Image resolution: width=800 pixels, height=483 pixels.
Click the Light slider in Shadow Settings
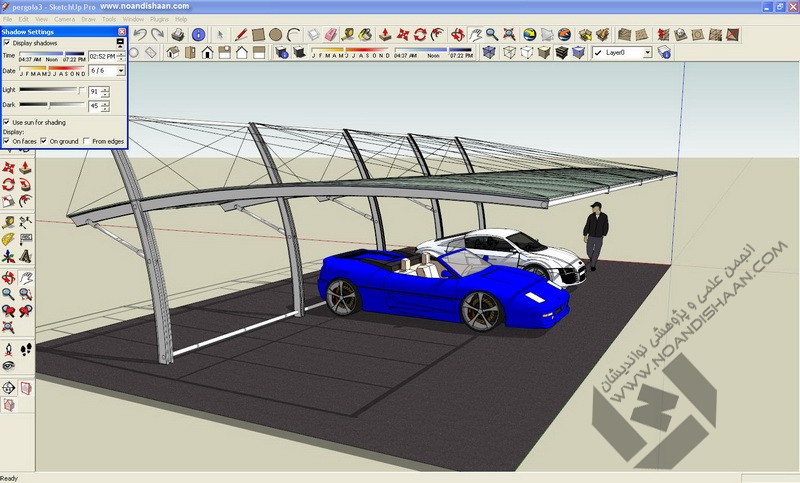50,90
